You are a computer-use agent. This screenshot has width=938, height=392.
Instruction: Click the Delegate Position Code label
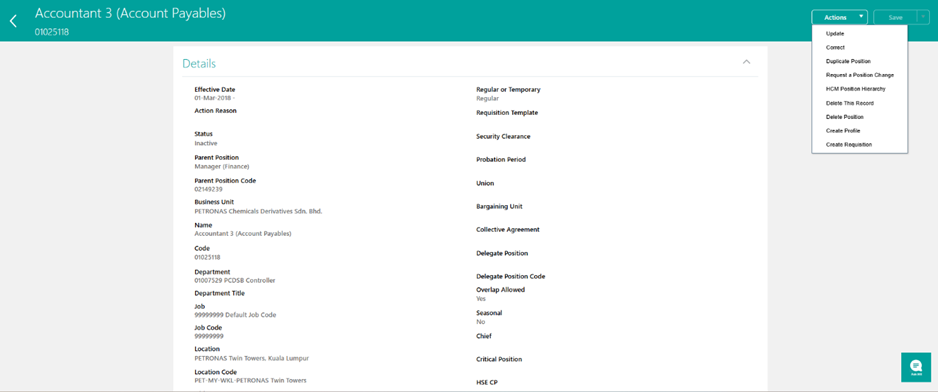(510, 276)
